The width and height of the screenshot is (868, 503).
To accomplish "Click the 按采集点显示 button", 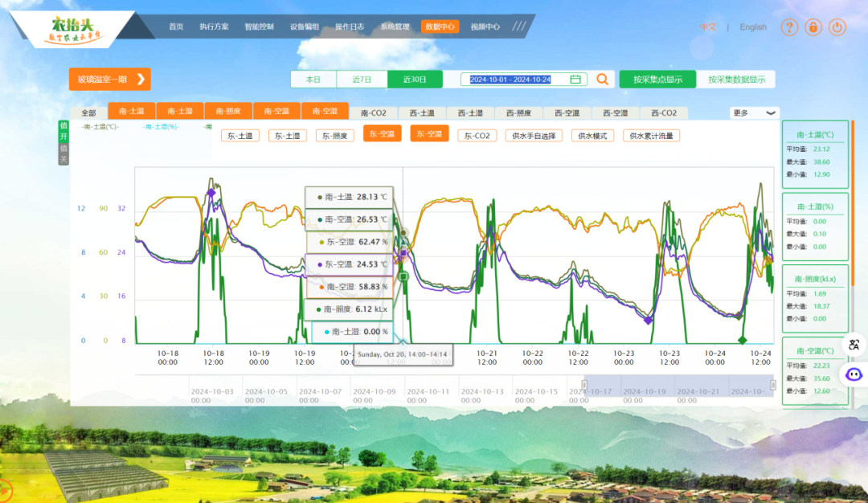I will click(657, 80).
